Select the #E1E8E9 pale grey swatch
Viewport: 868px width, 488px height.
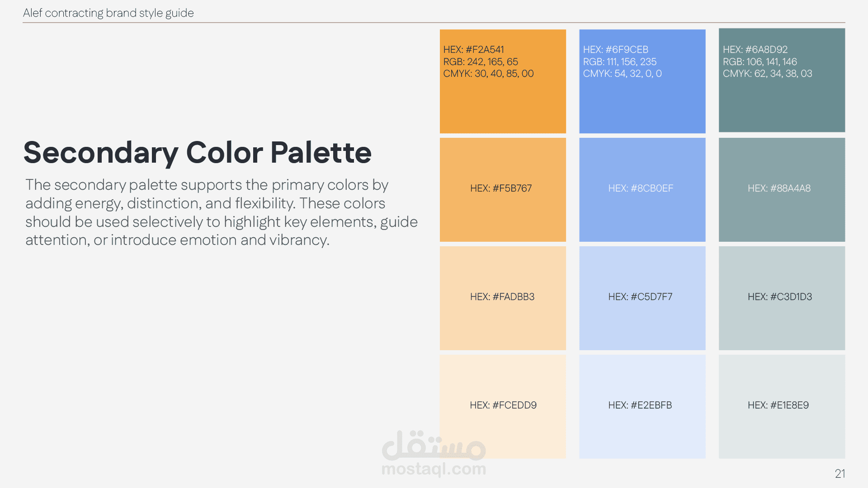click(782, 425)
